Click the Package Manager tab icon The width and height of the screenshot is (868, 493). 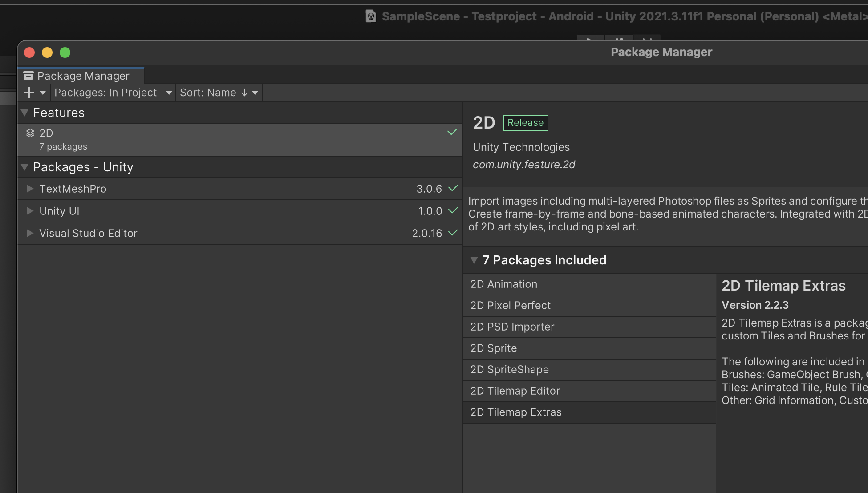coord(28,76)
